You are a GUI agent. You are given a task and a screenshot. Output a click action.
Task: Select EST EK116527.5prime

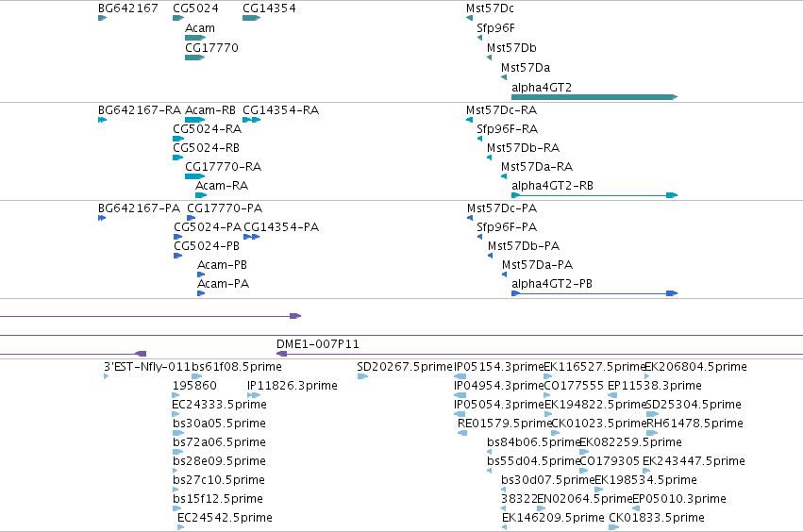pyautogui.click(x=594, y=367)
